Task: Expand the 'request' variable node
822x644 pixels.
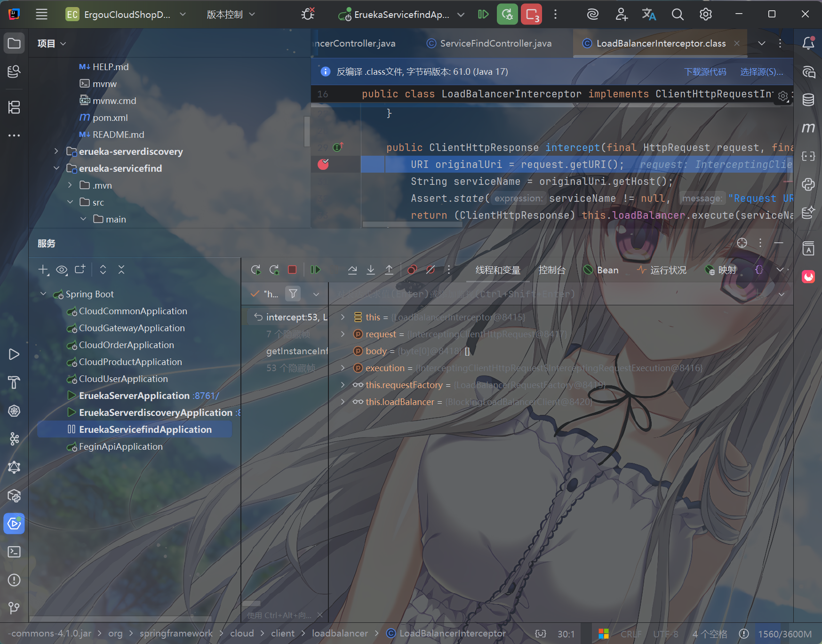Action: pyautogui.click(x=343, y=334)
